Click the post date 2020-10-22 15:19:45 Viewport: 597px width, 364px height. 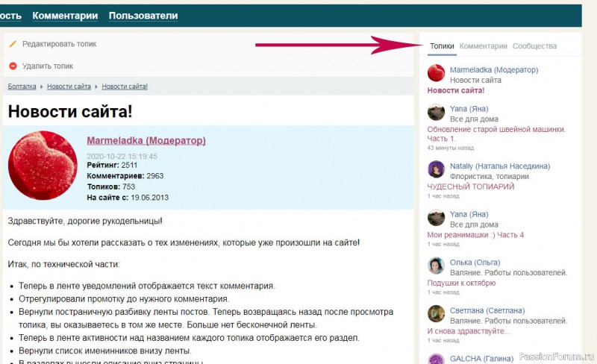(x=122, y=156)
